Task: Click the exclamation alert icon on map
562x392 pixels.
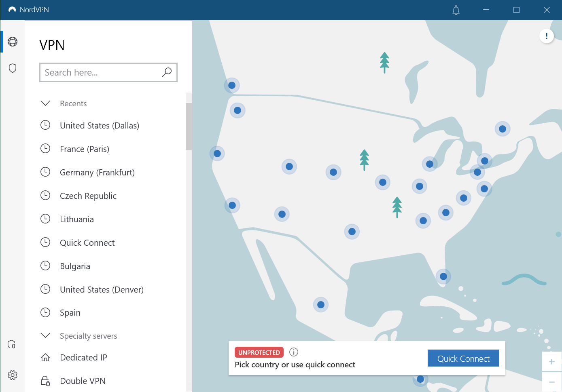Action: coord(547,36)
